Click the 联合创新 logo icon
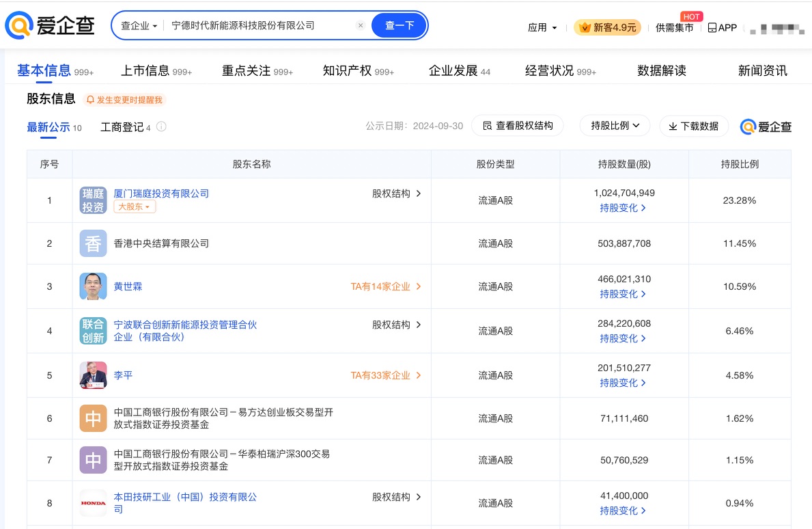 (93, 331)
